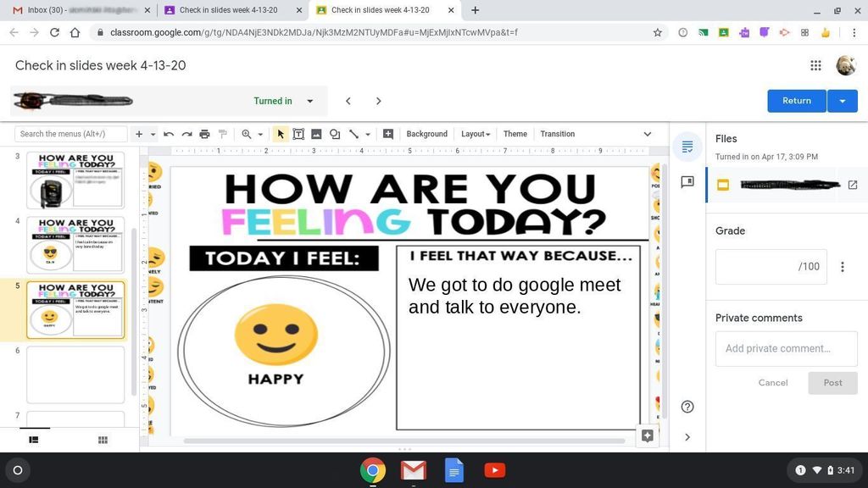Open YouTube from the shelf
868x488 pixels.
pos(495,470)
